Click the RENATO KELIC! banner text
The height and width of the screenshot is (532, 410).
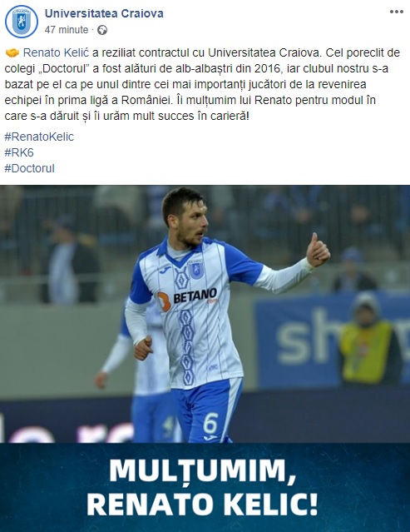(x=202, y=505)
